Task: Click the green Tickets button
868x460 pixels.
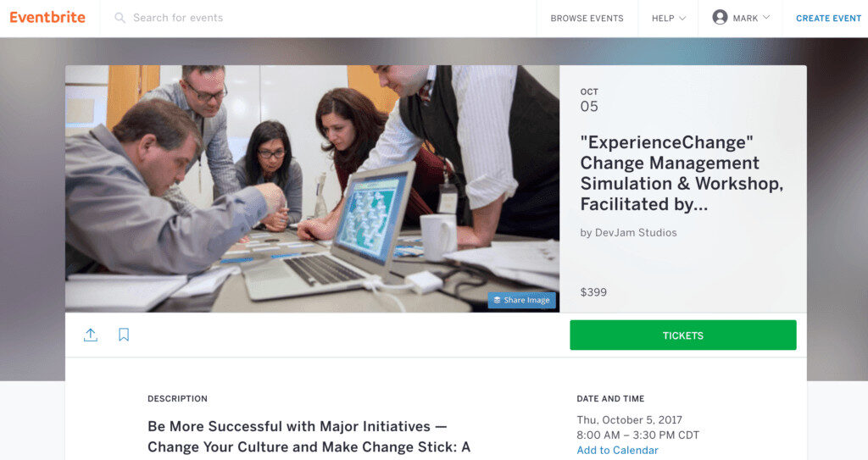Action: [x=682, y=335]
